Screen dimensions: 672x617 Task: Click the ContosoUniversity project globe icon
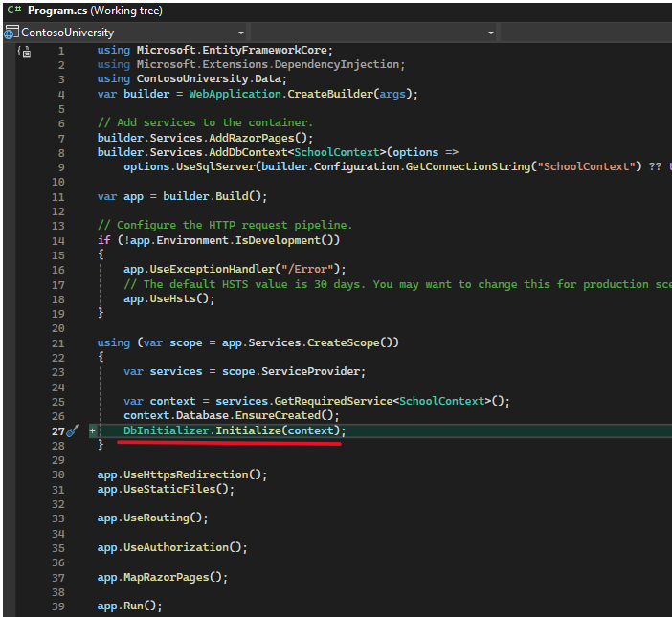click(x=11, y=33)
